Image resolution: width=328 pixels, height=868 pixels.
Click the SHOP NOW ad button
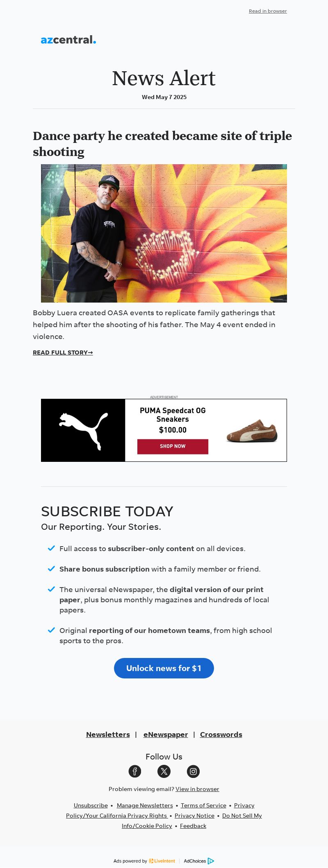(x=173, y=446)
